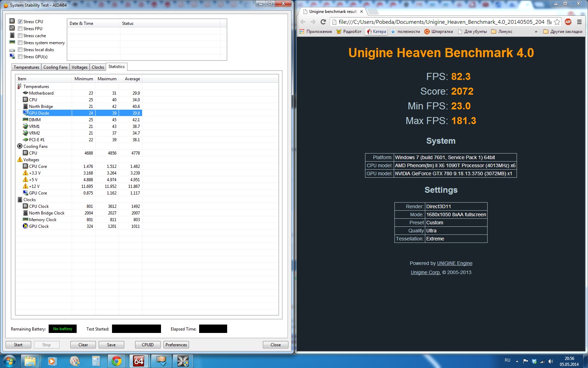Switch input language using RU indicator

click(507, 360)
